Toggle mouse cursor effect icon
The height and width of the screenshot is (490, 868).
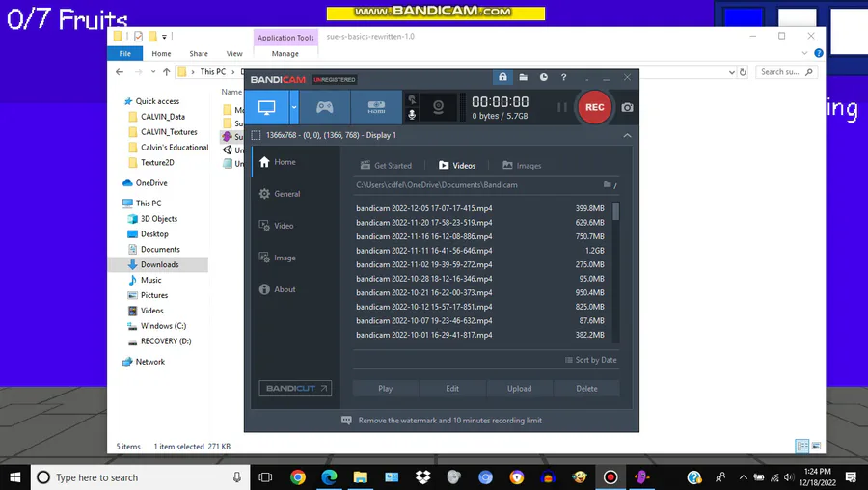(x=412, y=99)
